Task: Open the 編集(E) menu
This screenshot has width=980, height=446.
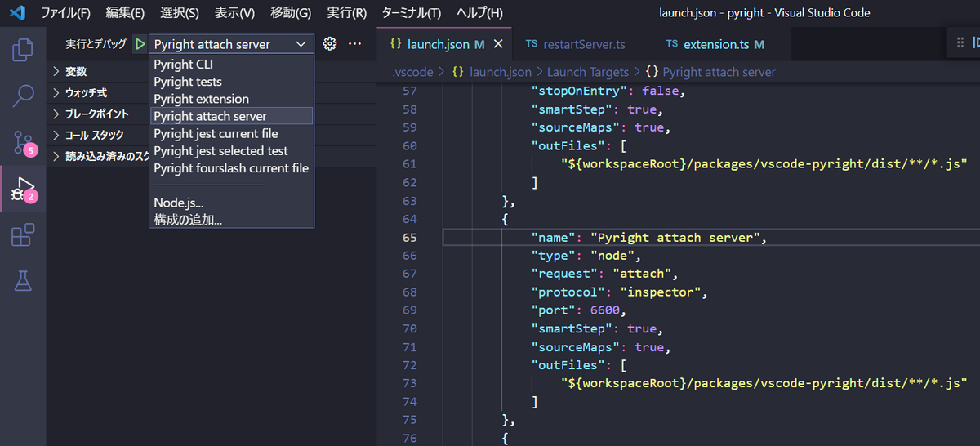Action: pyautogui.click(x=125, y=13)
